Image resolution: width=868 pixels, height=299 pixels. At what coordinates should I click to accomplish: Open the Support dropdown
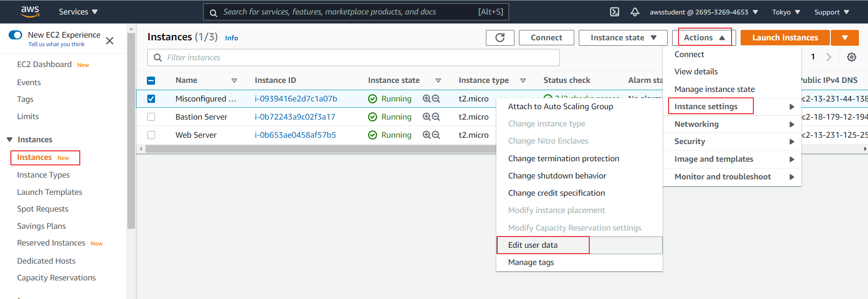[832, 12]
